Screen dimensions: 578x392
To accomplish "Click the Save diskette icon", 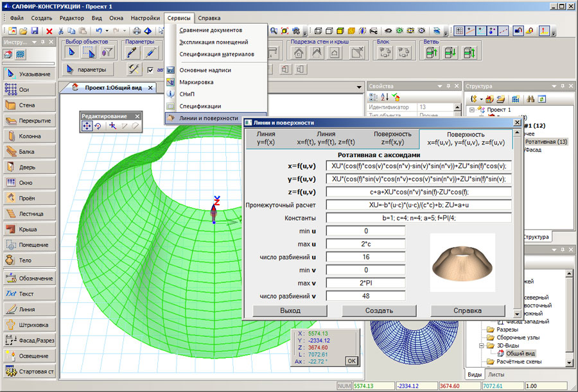I will [x=35, y=31].
